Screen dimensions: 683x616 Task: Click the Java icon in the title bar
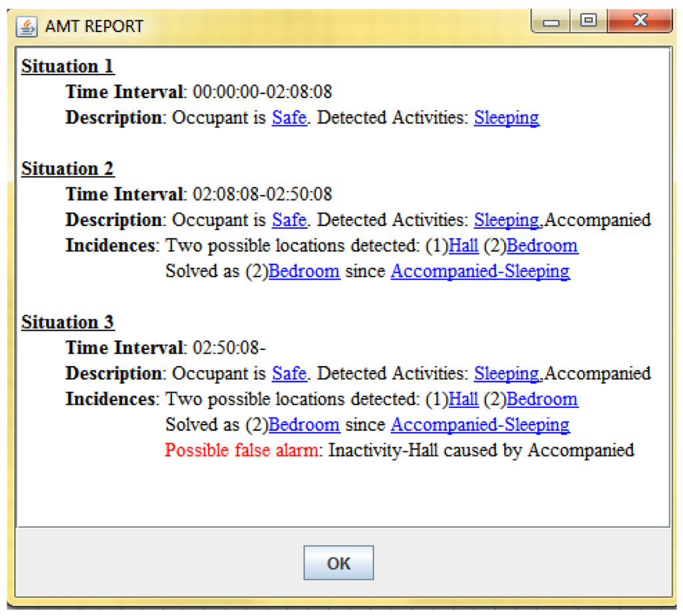click(x=27, y=27)
